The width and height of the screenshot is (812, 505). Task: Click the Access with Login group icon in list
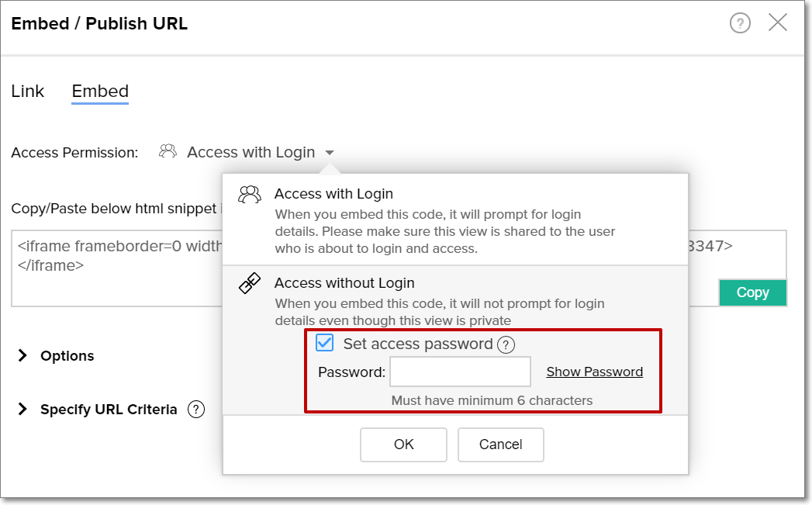(x=249, y=195)
